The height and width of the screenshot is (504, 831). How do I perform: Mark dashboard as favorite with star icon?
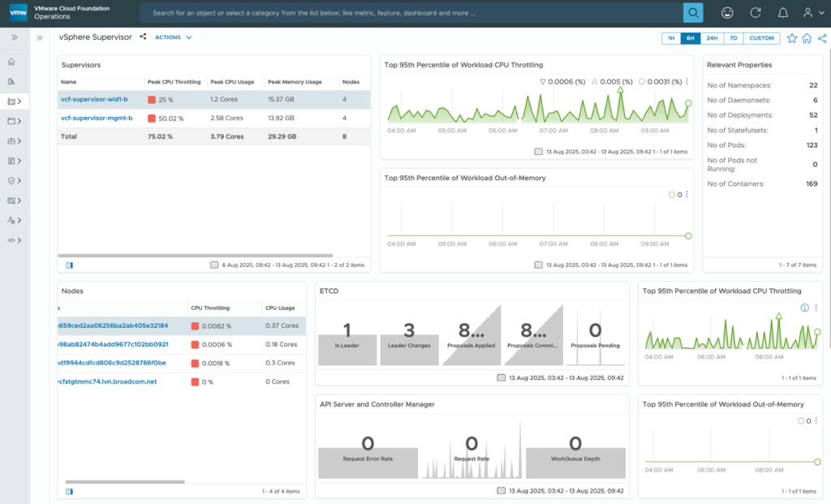click(x=792, y=38)
